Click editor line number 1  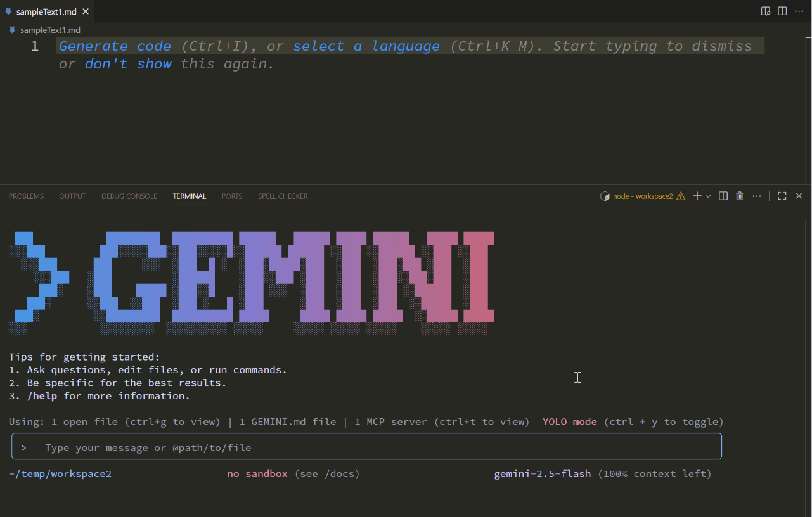click(x=35, y=46)
